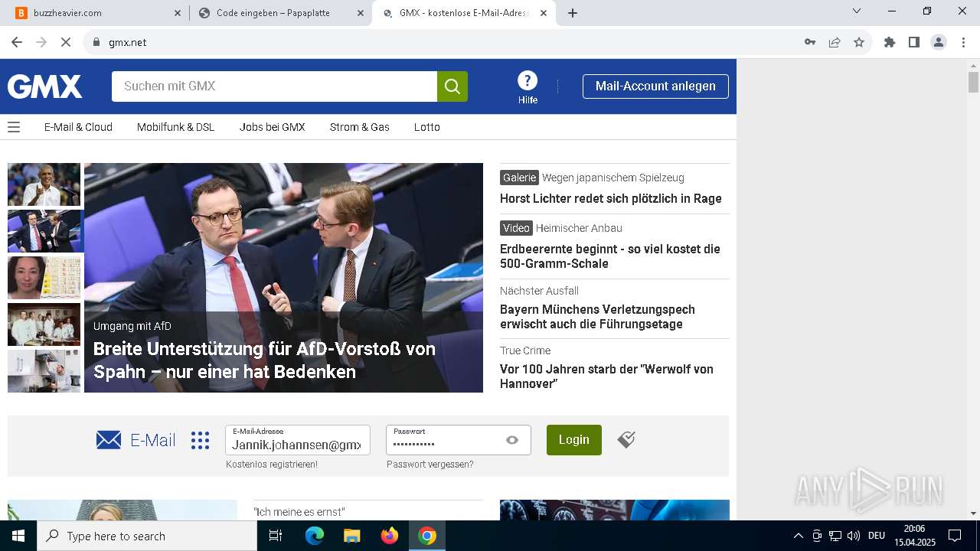Click the Mail-Account anlegen button

coord(655,86)
